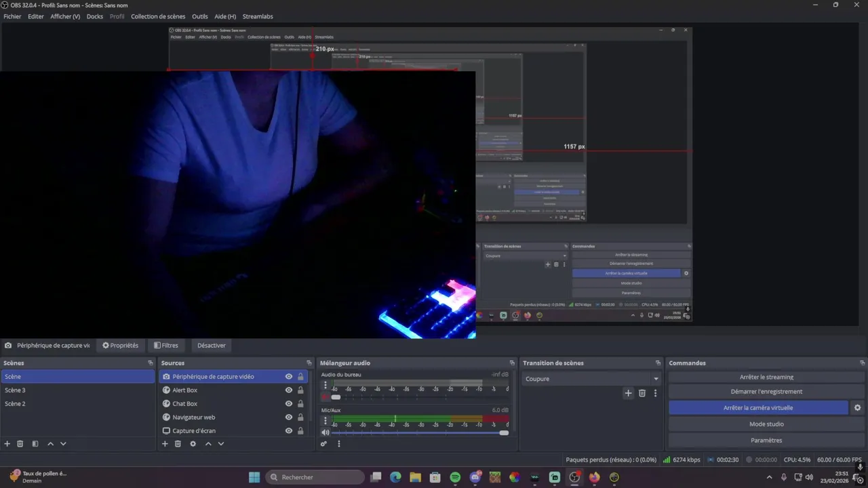Open Firefox from the taskbar
The height and width of the screenshot is (488, 868).
click(595, 477)
